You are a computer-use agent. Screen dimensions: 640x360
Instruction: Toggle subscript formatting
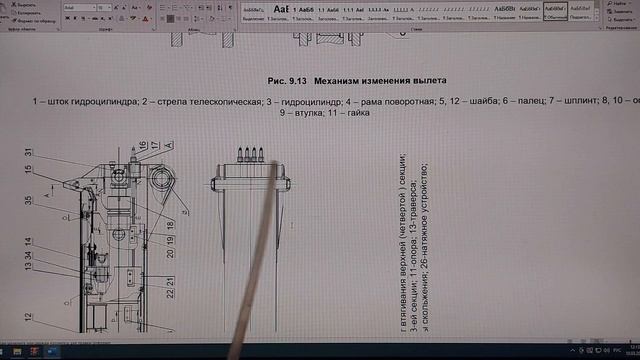tap(102, 18)
